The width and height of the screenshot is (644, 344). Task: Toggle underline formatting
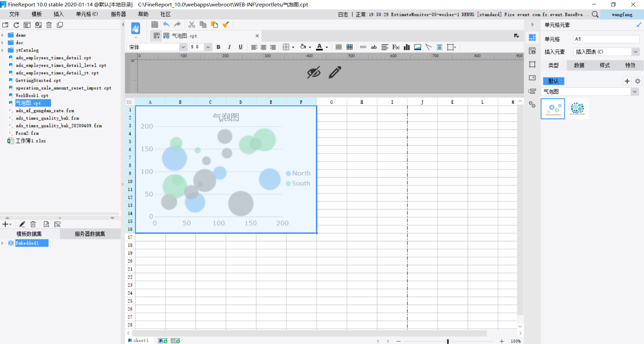click(241, 47)
